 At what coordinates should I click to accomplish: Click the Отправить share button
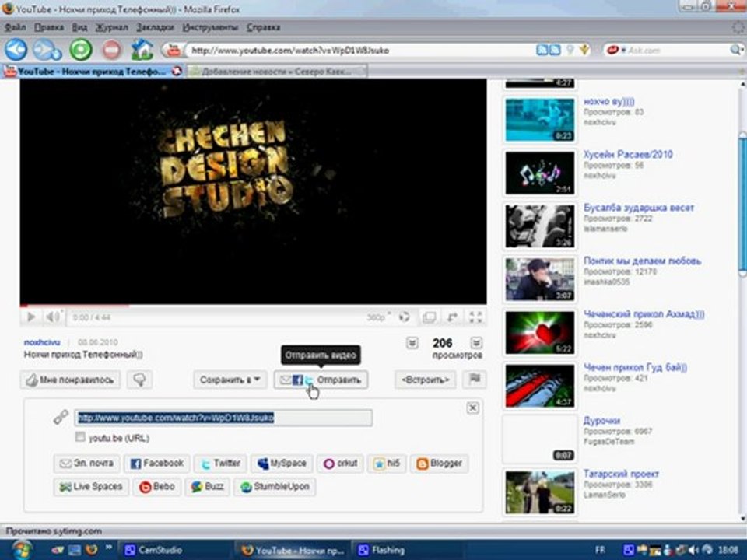click(321, 380)
